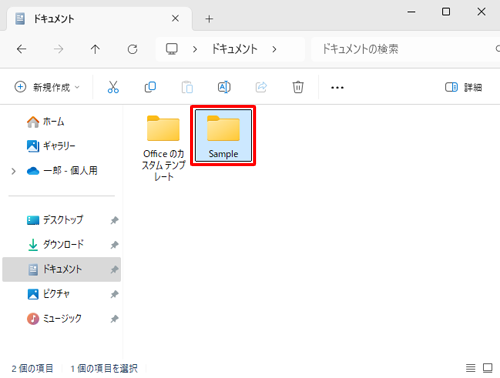Close the ドキュメント tab
500x378 pixels.
[x=175, y=18]
